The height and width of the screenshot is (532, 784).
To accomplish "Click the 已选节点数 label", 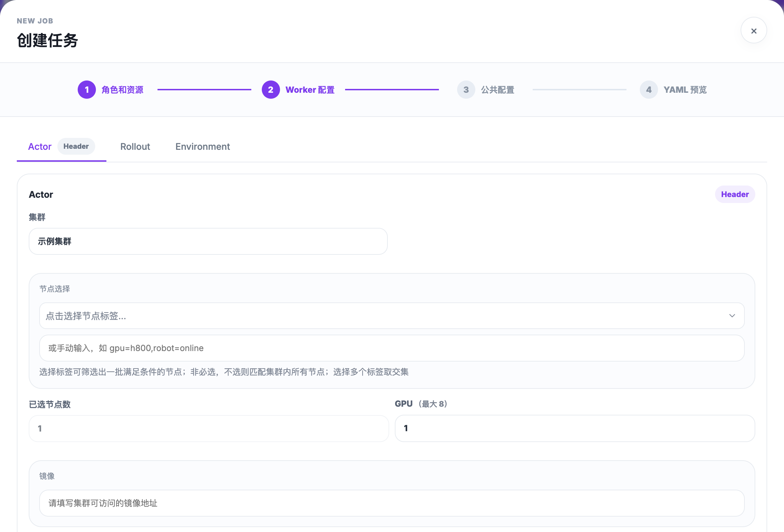I will [50, 405].
